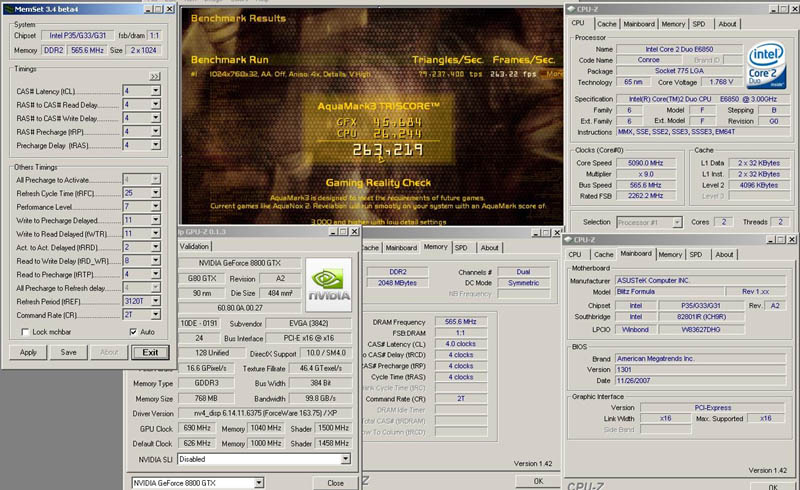Image resolution: width=800 pixels, height=490 pixels.
Task: Open the Processor #1 selection dropdown
Action: (677, 222)
